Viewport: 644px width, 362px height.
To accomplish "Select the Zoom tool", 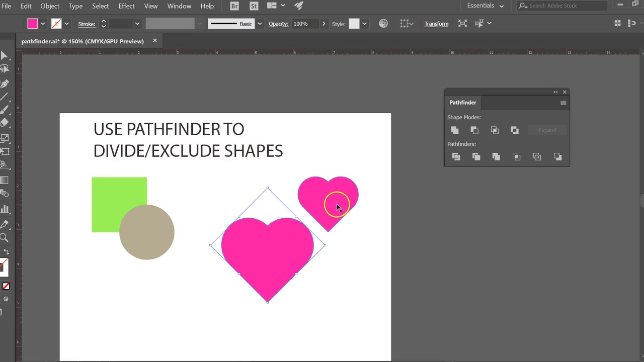I will tap(4, 238).
